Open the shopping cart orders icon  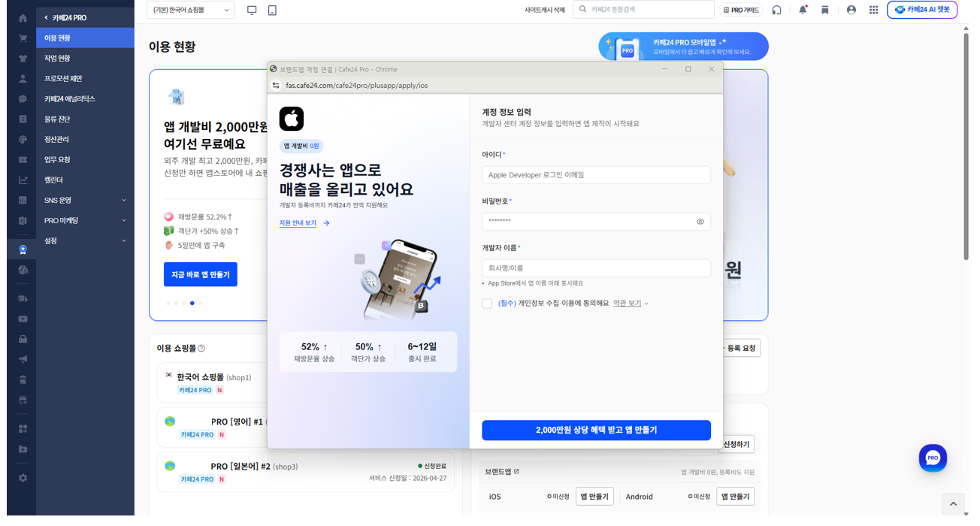23,38
